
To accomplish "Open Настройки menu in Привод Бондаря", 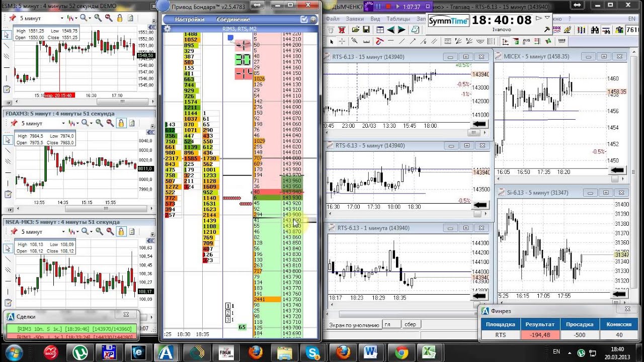I will click(x=189, y=20).
